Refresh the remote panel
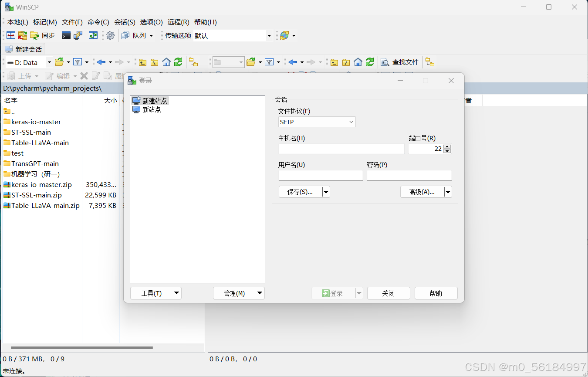The width and height of the screenshot is (588, 377). coord(370,62)
